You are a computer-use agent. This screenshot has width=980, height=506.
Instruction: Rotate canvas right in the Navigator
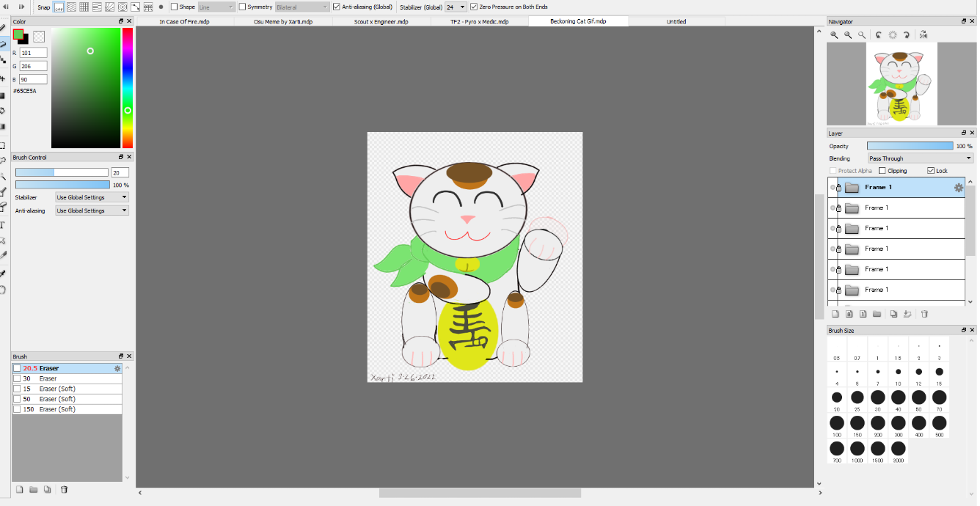click(x=907, y=34)
